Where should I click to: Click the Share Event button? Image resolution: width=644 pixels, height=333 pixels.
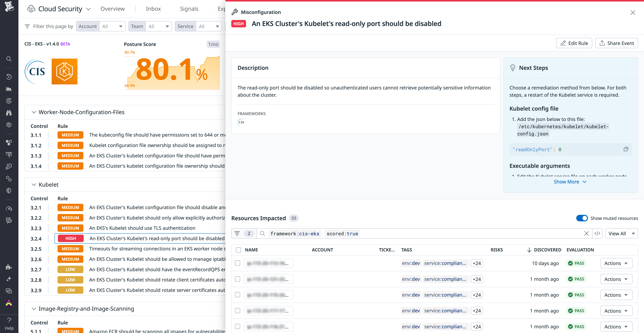(616, 43)
